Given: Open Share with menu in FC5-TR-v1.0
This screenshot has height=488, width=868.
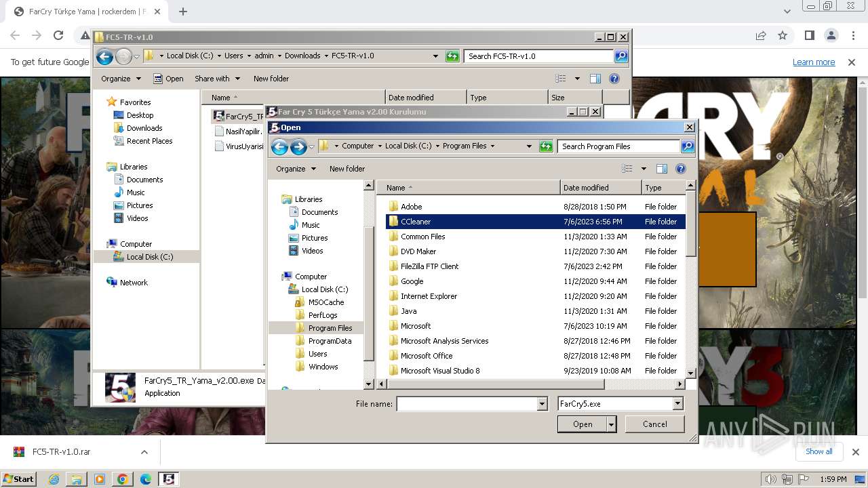Looking at the screenshot, I should pyautogui.click(x=217, y=79).
